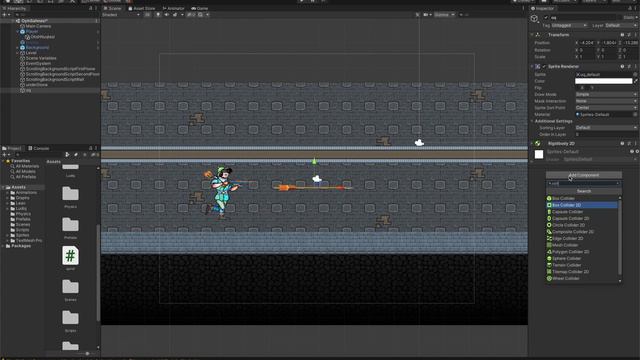Open Sprite Renderer color picker swatch
The height and width of the screenshot is (360, 640).
604,81
